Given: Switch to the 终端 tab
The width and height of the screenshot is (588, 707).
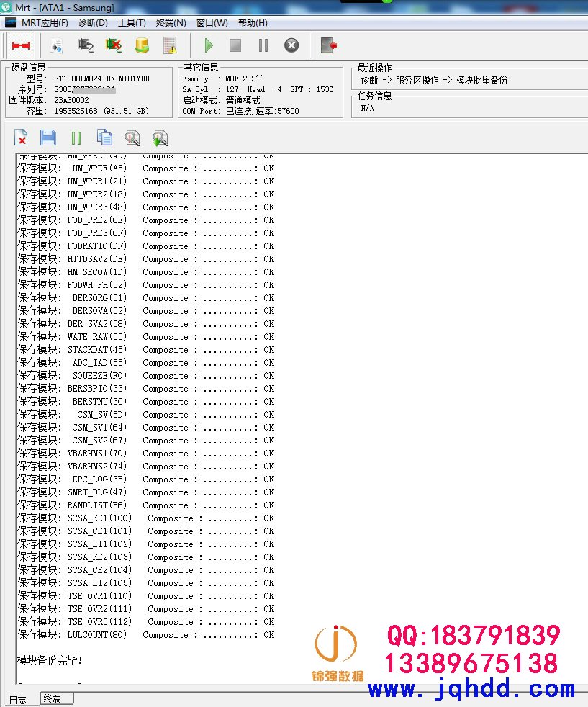Looking at the screenshot, I should [x=56, y=698].
